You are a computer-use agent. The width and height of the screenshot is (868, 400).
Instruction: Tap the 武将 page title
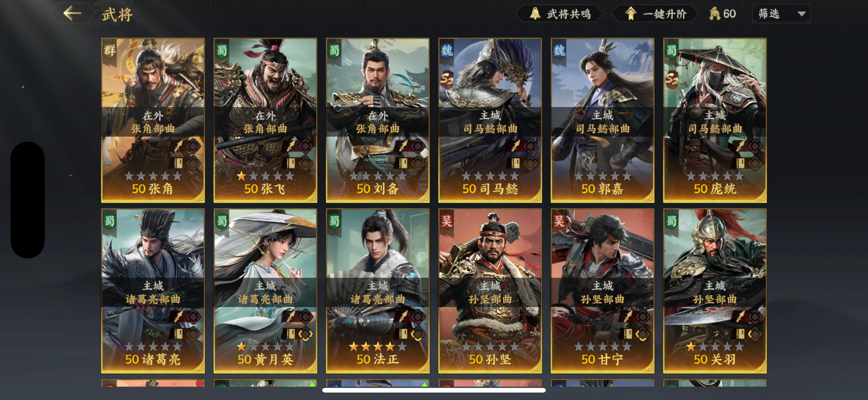(117, 15)
